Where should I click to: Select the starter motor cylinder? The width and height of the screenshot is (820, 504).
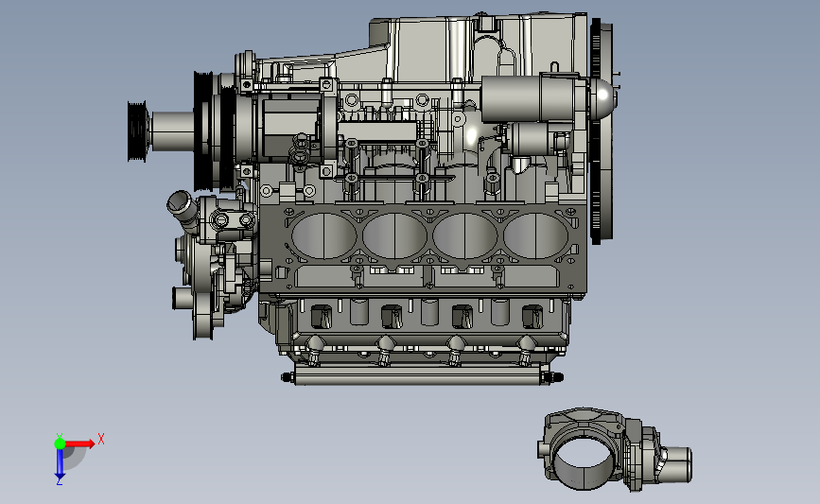coord(533,97)
